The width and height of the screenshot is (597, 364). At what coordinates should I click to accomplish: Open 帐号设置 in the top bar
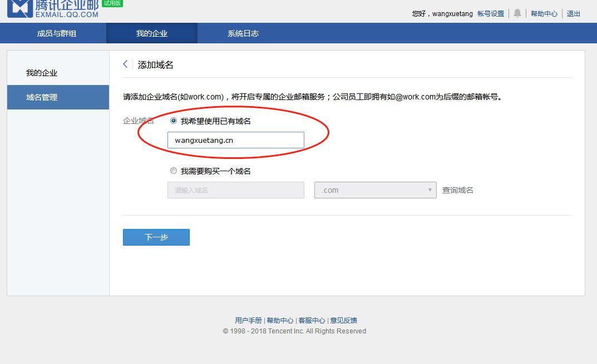(x=491, y=13)
